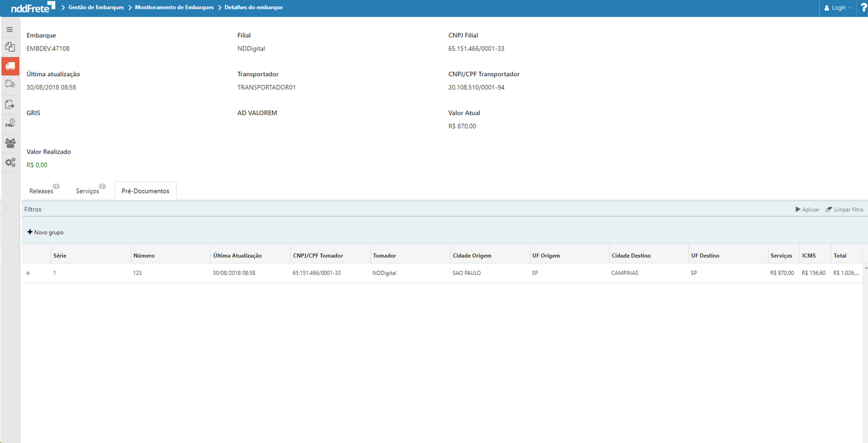Click the hand with coin payment icon
The width and height of the screenshot is (868, 443).
pos(10,123)
